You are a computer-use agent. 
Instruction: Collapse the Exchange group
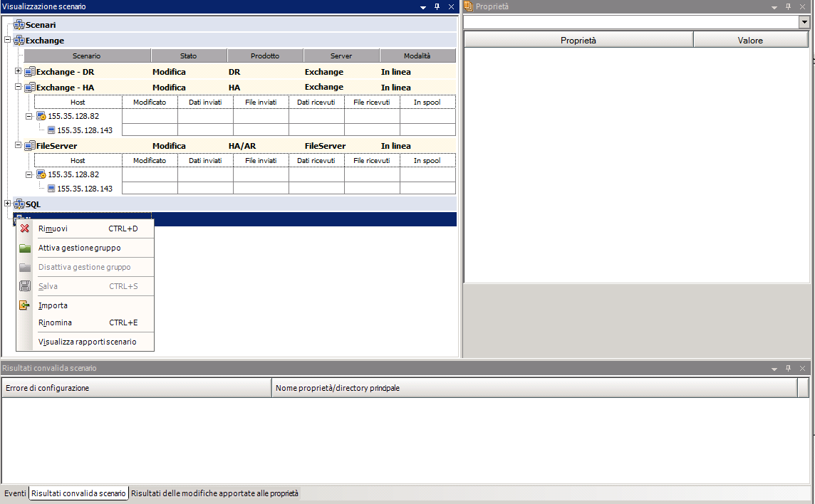pos(8,39)
